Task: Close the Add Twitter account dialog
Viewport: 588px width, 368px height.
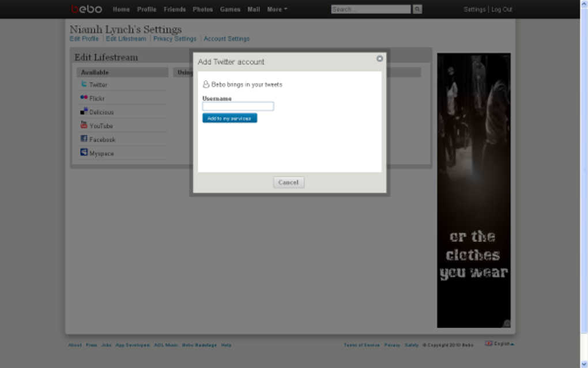Action: pos(379,59)
